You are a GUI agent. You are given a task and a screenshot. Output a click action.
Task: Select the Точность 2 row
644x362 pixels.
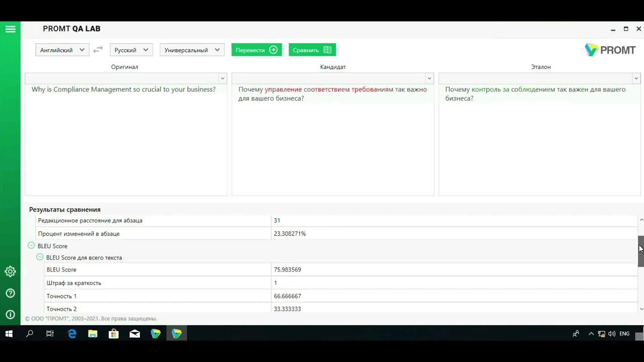pos(341,309)
